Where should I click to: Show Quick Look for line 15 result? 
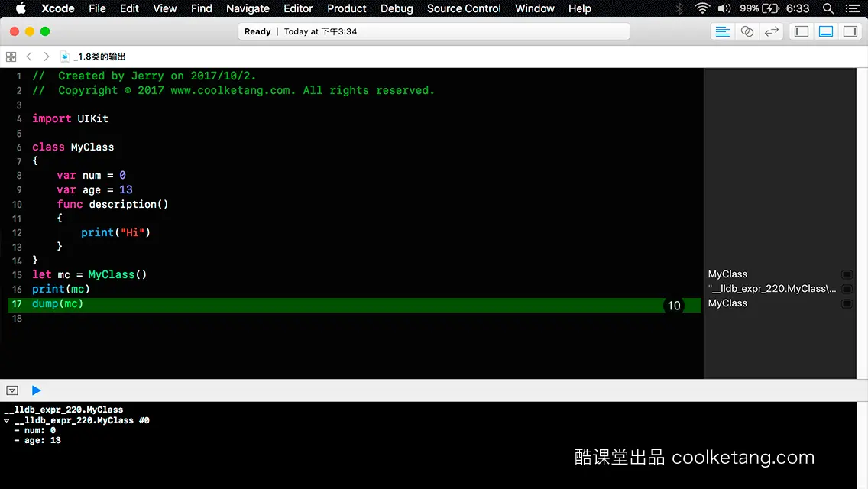pos(847,275)
